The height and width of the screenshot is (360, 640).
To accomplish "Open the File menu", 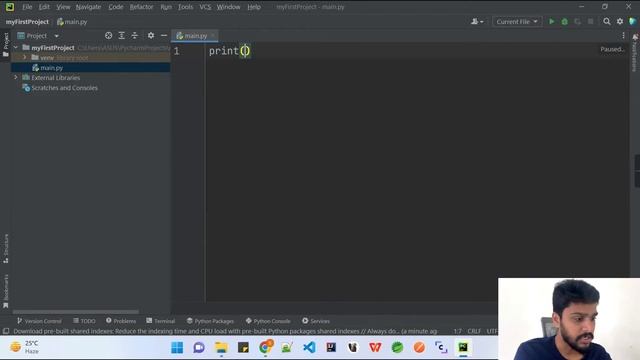I will coord(27,7).
